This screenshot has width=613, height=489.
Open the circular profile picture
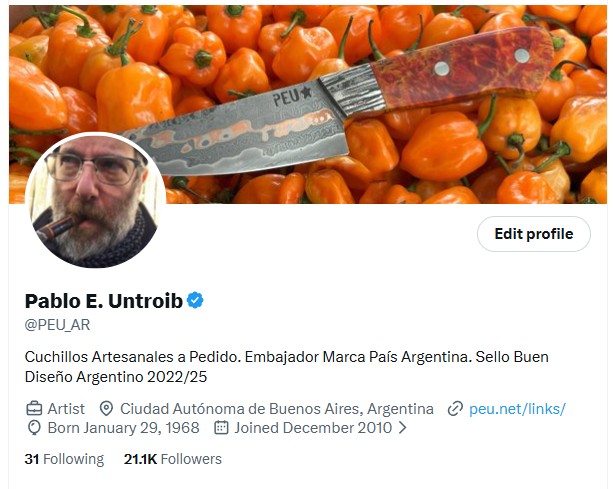(x=96, y=200)
